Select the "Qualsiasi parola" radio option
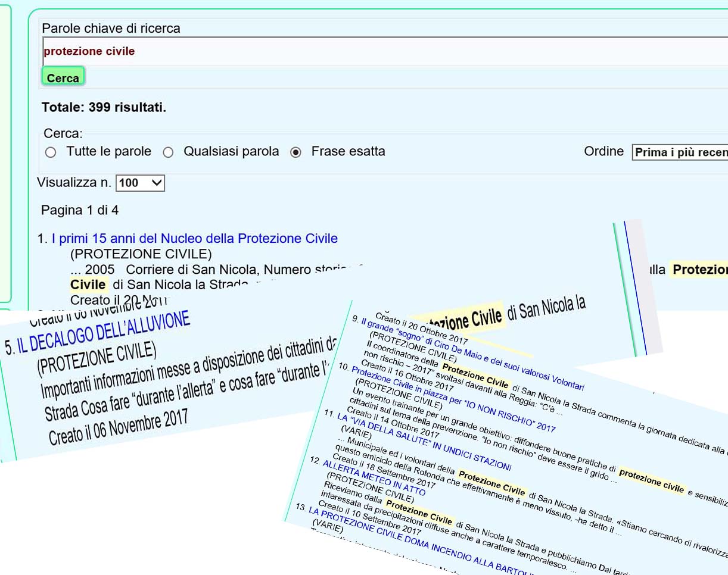The image size is (728, 575). point(168,152)
